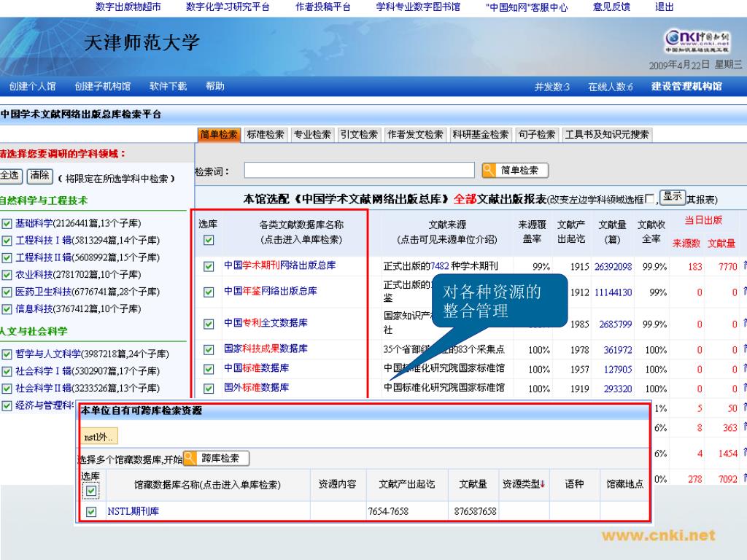This screenshot has height=560, width=747.
Task: Go to the 句子检索 tab
Action: pos(537,135)
